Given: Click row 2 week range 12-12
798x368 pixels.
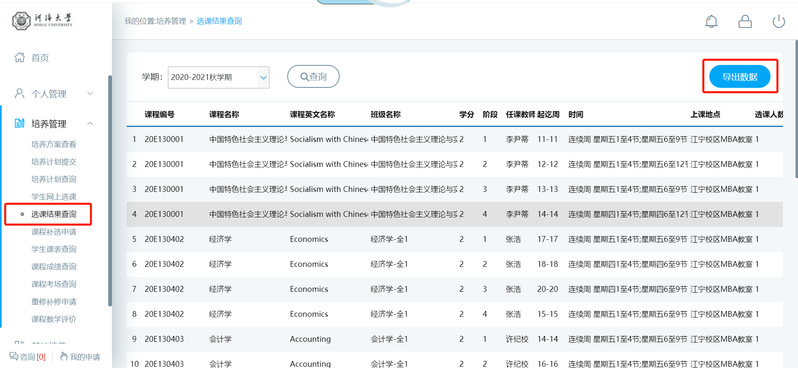Looking at the screenshot, I should (548, 164).
